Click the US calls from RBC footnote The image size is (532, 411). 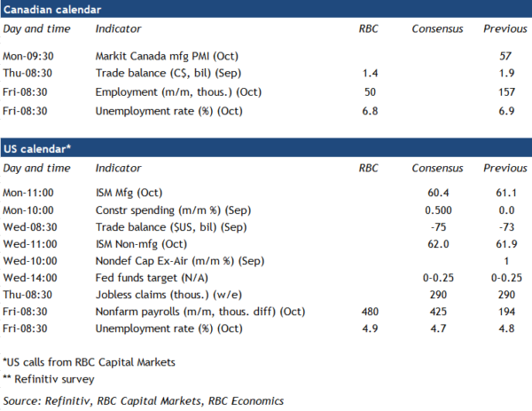(87, 362)
